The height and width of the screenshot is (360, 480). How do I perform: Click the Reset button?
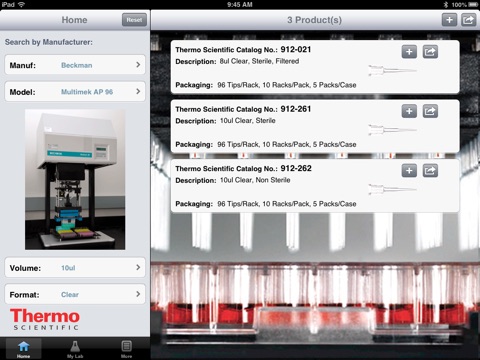134,20
